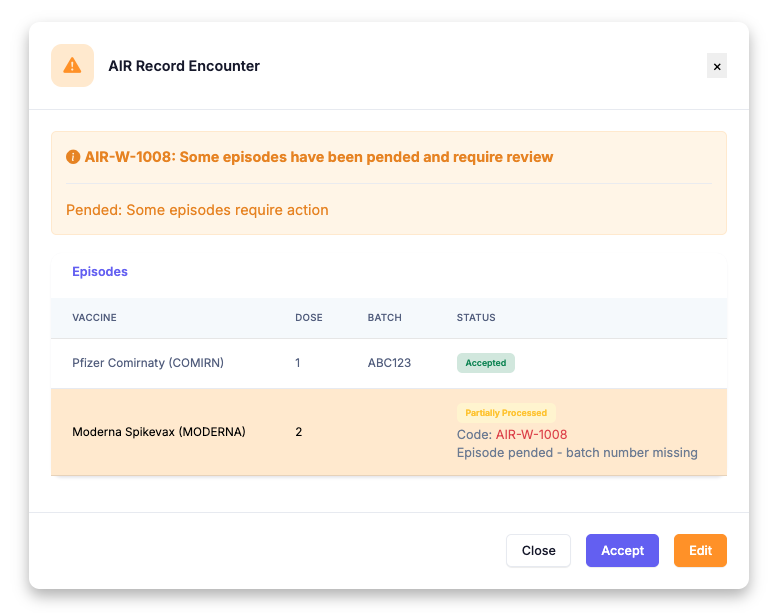Click the STATUS column header
The height and width of the screenshot is (613, 780).
(x=476, y=317)
